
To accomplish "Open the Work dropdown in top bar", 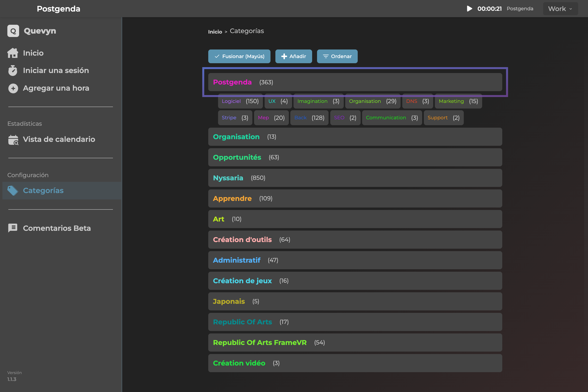I will [x=560, y=9].
